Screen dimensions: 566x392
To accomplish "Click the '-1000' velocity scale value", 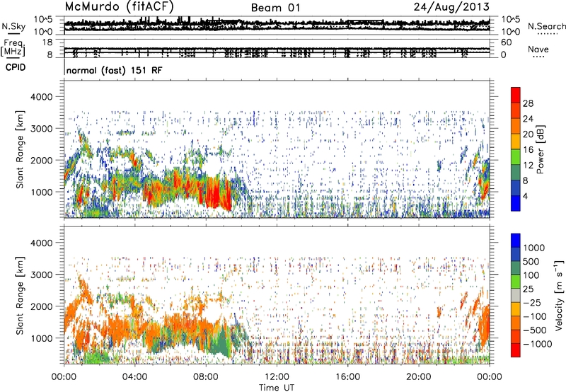I will (x=537, y=344).
